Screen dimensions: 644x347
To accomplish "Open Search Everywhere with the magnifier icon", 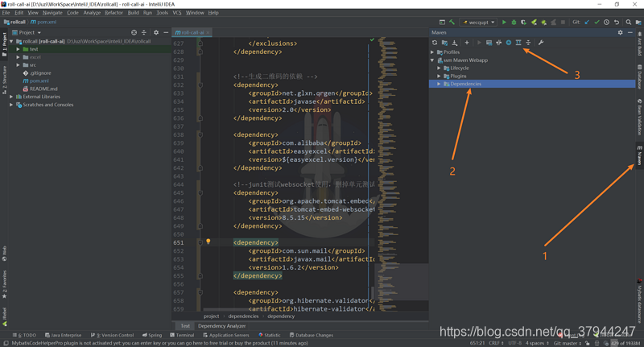I will (x=629, y=23).
